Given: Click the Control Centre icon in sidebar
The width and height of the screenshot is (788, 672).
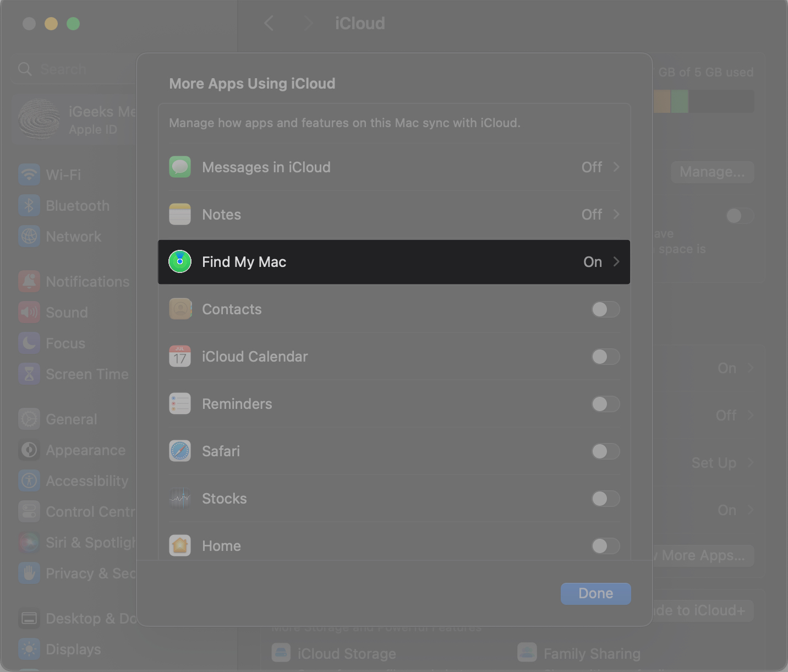Looking at the screenshot, I should 29,512.
